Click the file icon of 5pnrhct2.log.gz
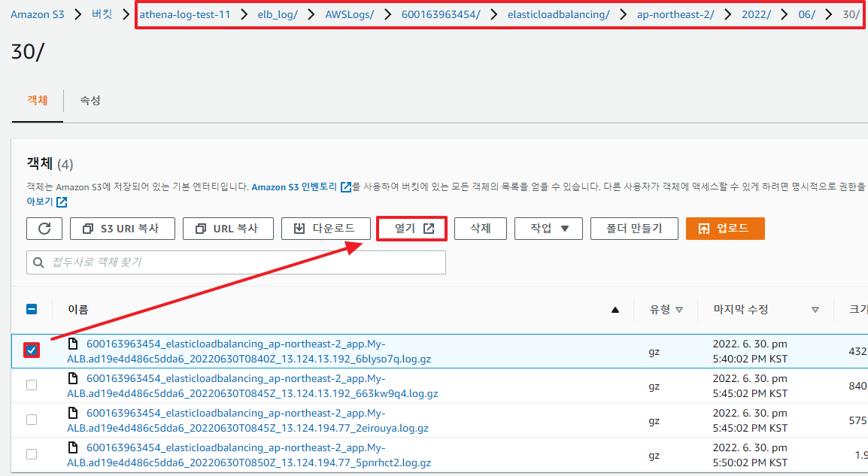The height and width of the screenshot is (476, 868). coord(72,447)
